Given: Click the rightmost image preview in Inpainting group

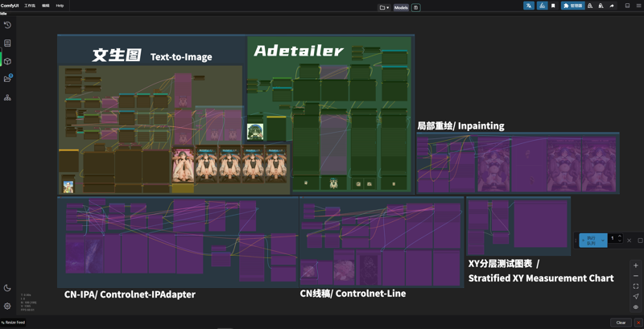Looking at the screenshot, I should (598, 164).
